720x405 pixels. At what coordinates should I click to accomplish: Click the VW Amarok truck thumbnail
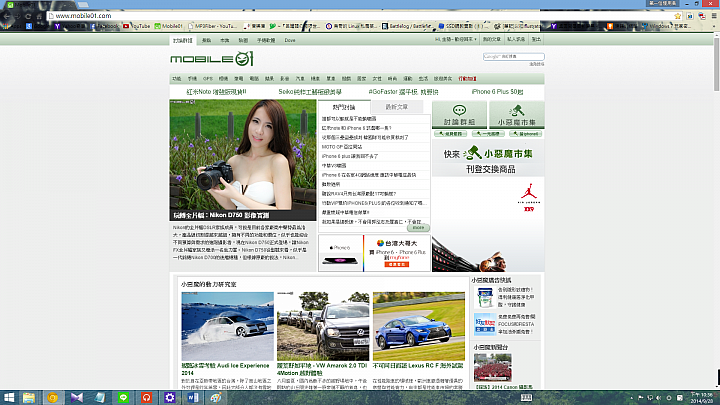coord(323,326)
